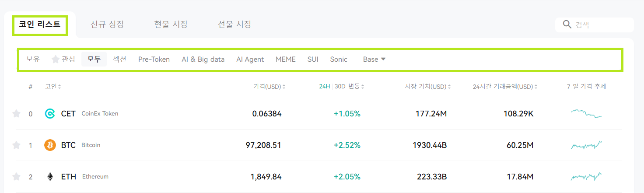Sort by 24시간 거래금액(USD) column
This screenshot has width=644, height=193.
point(505,87)
